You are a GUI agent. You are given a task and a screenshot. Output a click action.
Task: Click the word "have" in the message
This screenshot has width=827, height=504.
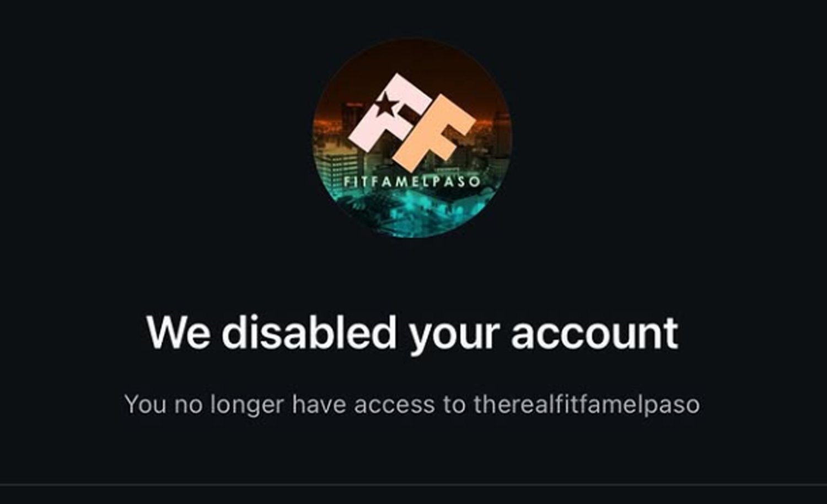tap(319, 404)
